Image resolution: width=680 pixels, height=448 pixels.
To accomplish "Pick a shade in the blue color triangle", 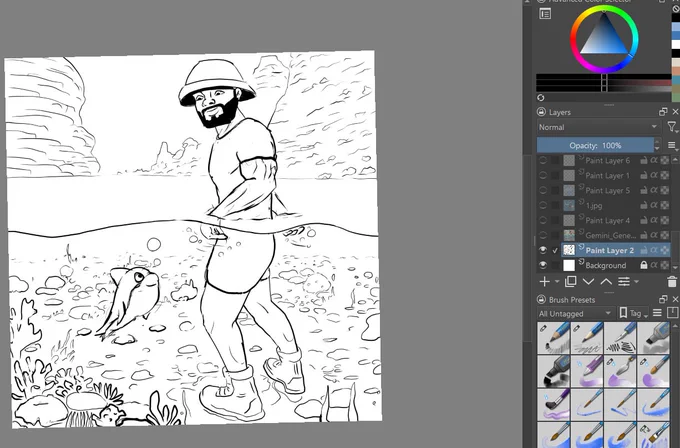I will click(x=604, y=37).
